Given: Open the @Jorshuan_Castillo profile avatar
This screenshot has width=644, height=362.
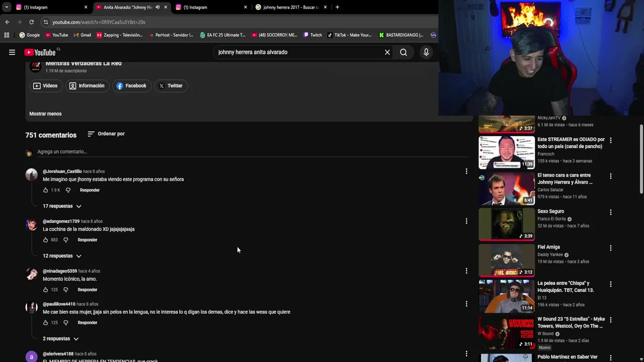Looking at the screenshot, I should 32,174.
